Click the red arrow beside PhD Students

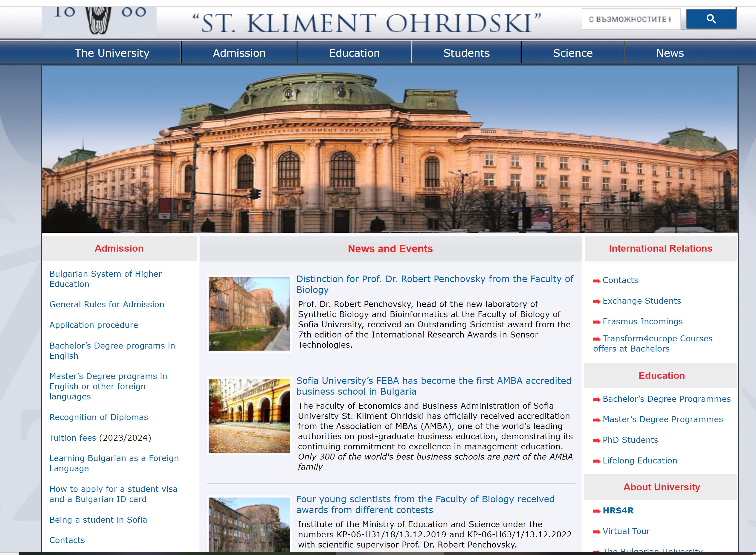pyautogui.click(x=597, y=441)
